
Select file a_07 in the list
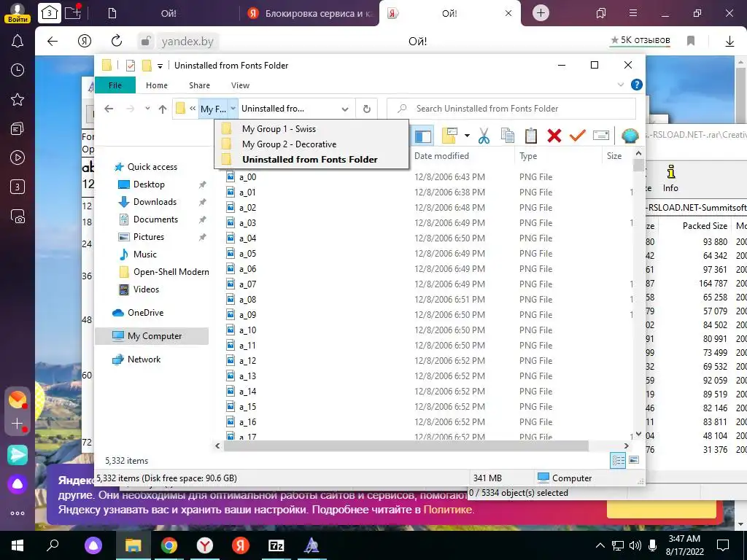(248, 284)
